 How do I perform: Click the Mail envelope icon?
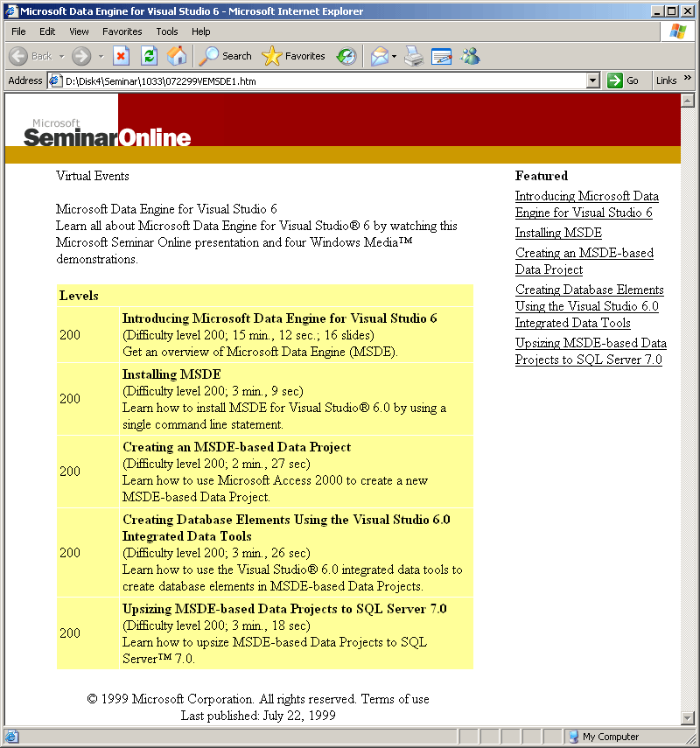380,56
